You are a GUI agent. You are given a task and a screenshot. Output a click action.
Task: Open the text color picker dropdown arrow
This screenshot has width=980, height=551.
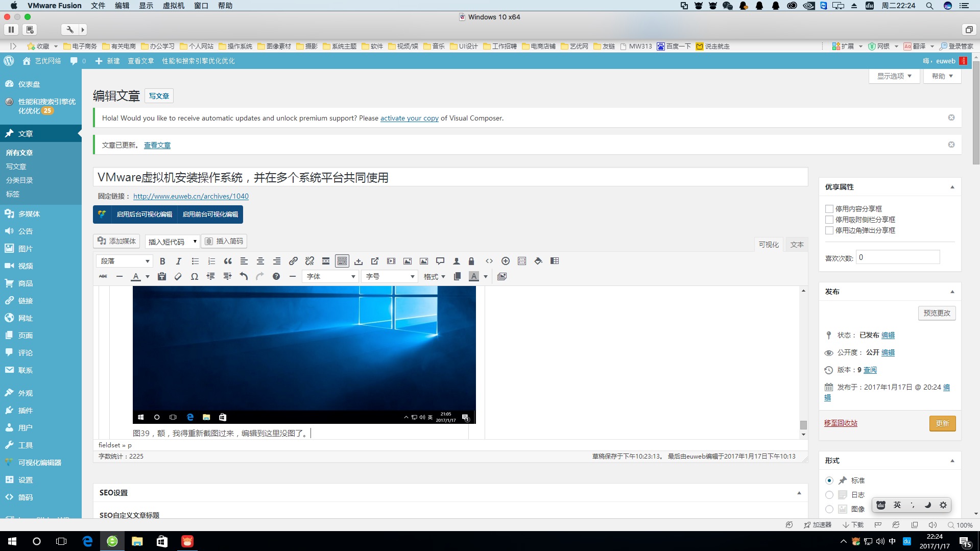[148, 277]
